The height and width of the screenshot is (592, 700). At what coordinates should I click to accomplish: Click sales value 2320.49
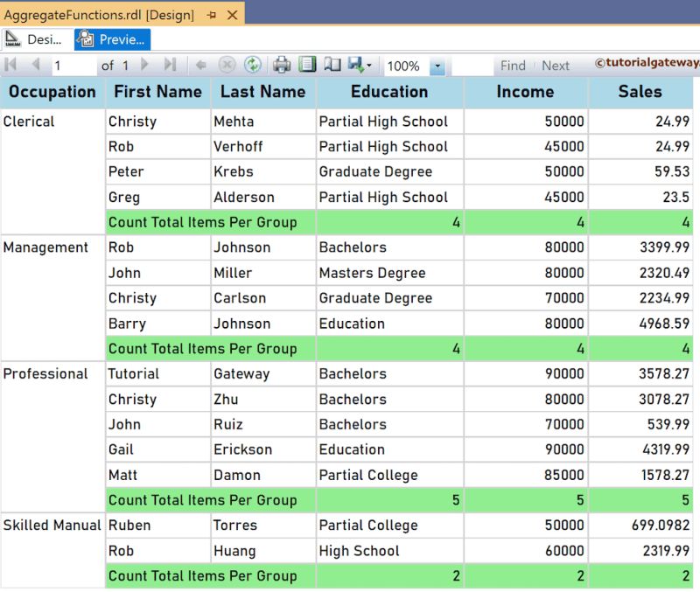pos(640,273)
